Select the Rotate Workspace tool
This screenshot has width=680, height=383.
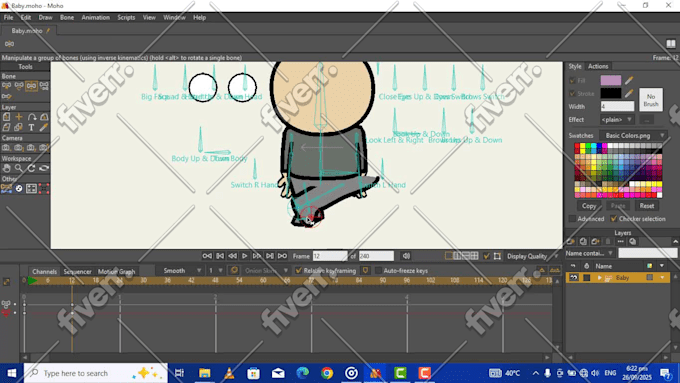(x=31, y=168)
